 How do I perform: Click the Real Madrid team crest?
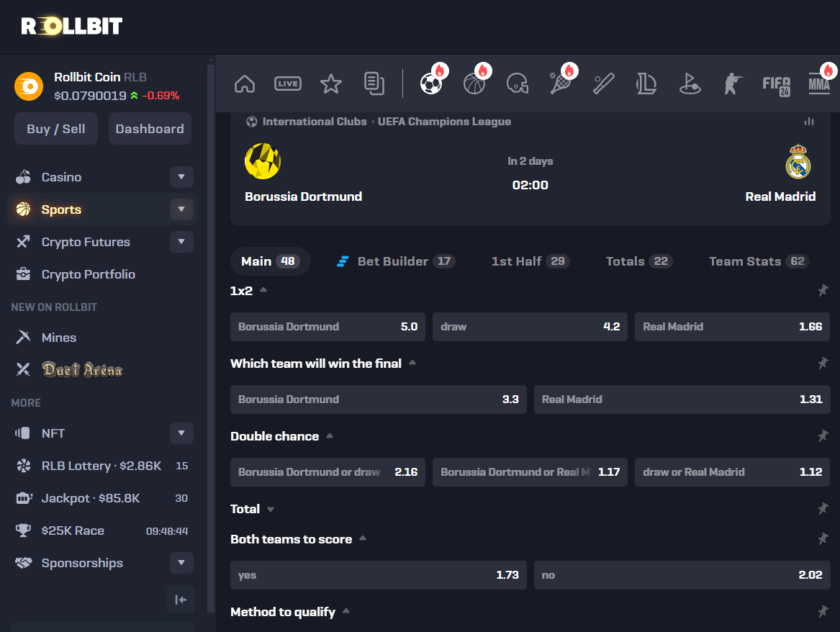point(798,161)
